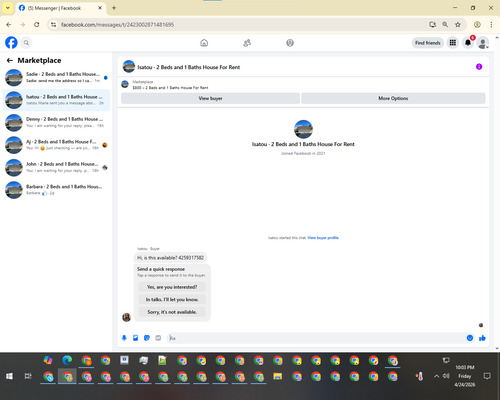Open the GIF picker icon
Image resolution: width=500 pixels, height=400 pixels.
158,338
